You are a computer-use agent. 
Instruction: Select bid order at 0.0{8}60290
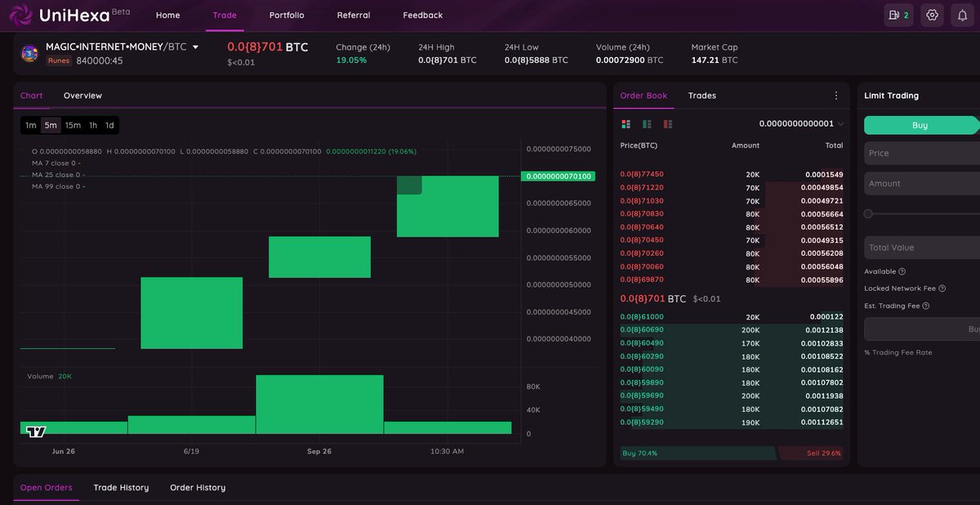(x=732, y=356)
